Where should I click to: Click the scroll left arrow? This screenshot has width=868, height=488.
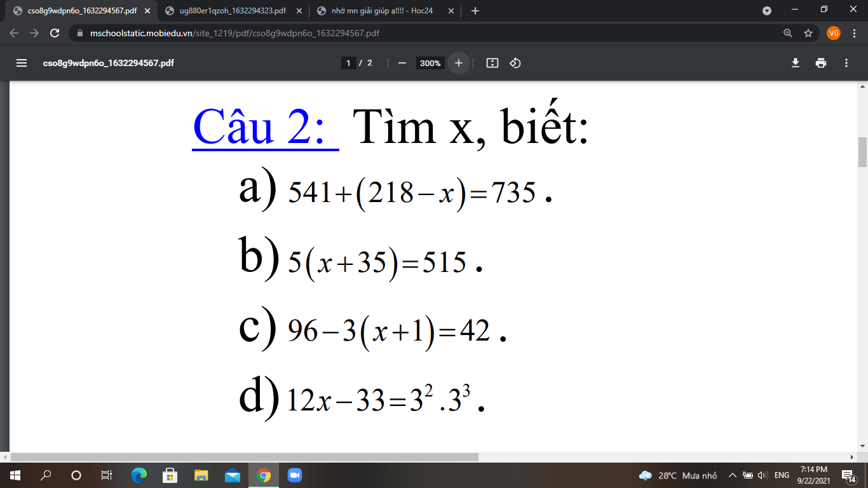(x=5, y=457)
